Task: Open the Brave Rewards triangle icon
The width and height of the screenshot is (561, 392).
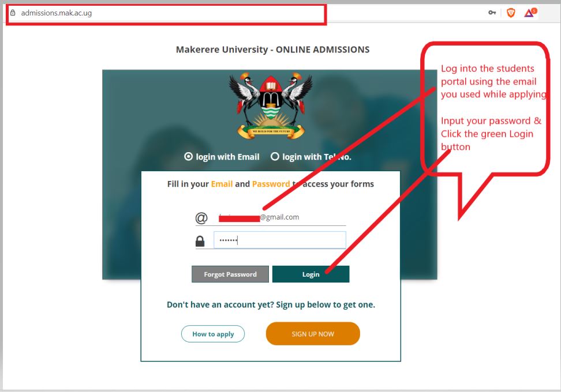Action: coord(530,13)
